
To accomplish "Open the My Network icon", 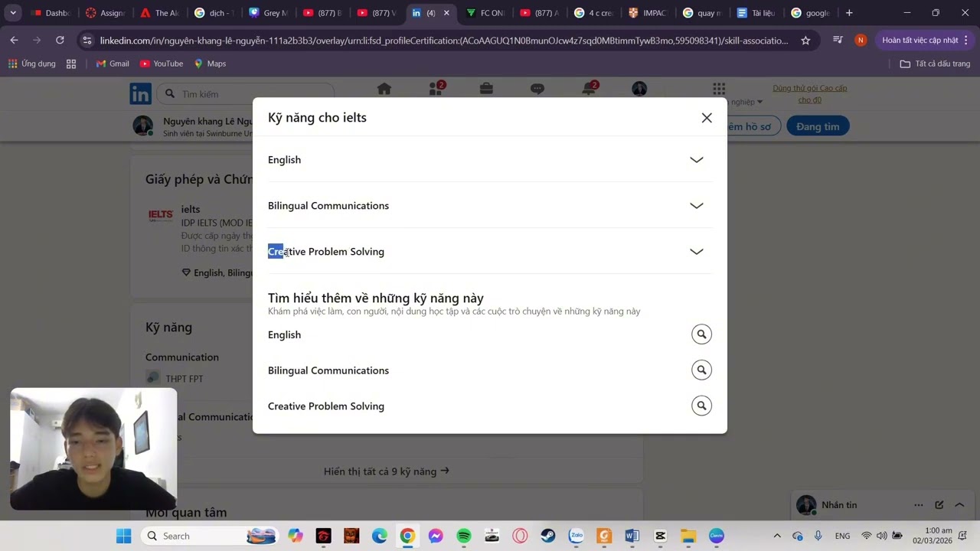I will [x=436, y=90].
